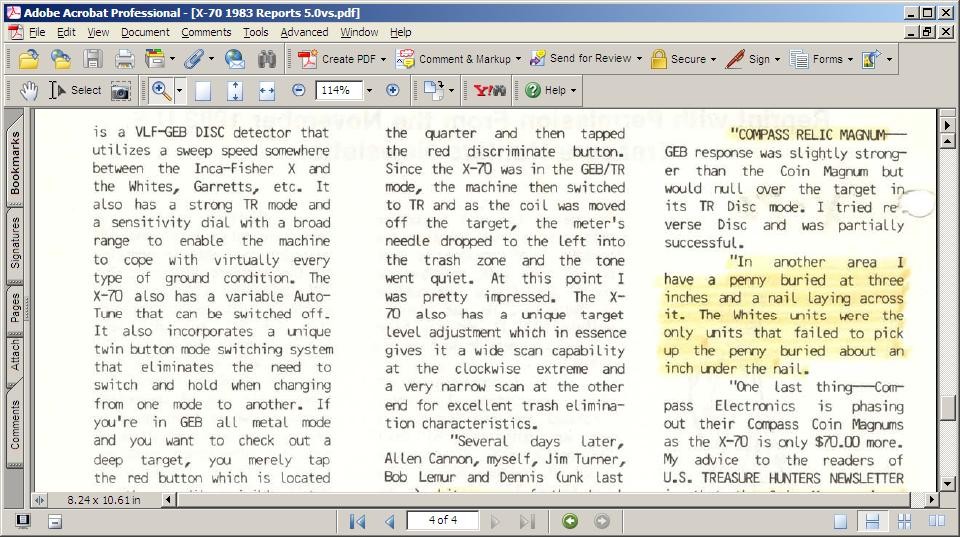Open the Pages side tab

point(15,308)
